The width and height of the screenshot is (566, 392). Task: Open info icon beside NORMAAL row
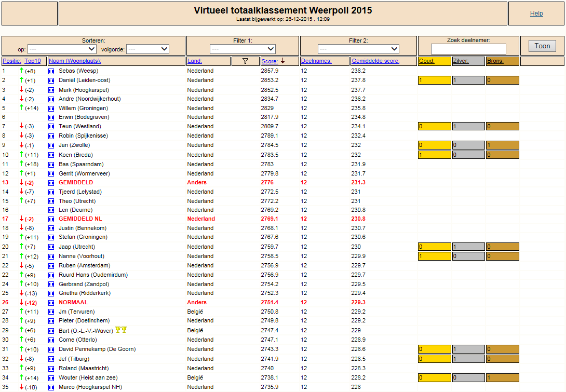pos(51,303)
